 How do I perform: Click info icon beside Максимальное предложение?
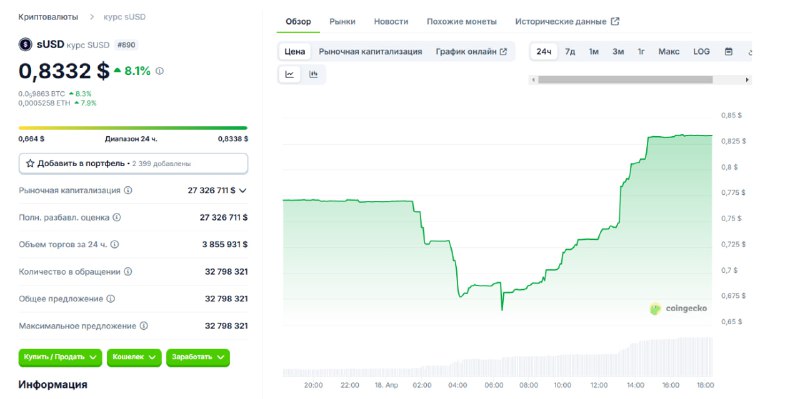click(x=144, y=326)
